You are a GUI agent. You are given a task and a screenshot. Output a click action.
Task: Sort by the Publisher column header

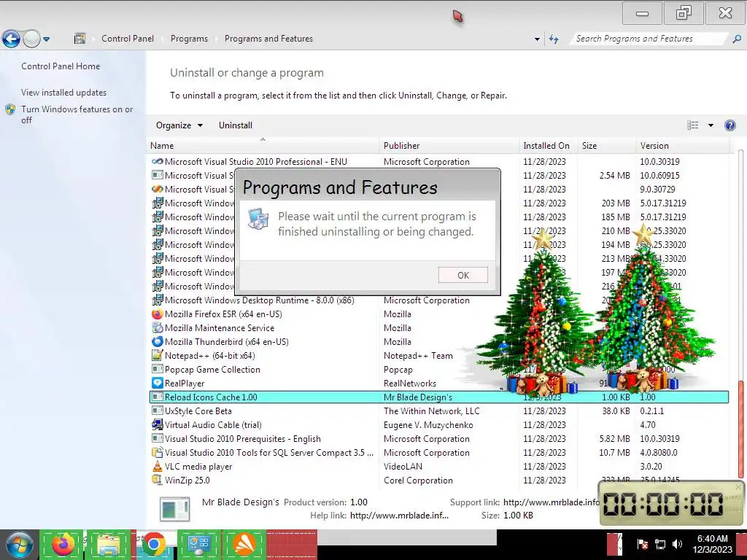449,146
